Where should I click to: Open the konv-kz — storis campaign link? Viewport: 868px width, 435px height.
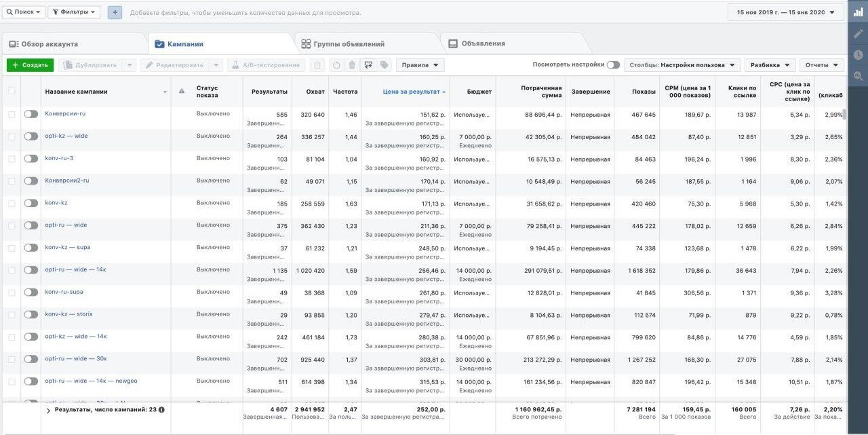pyautogui.click(x=68, y=314)
